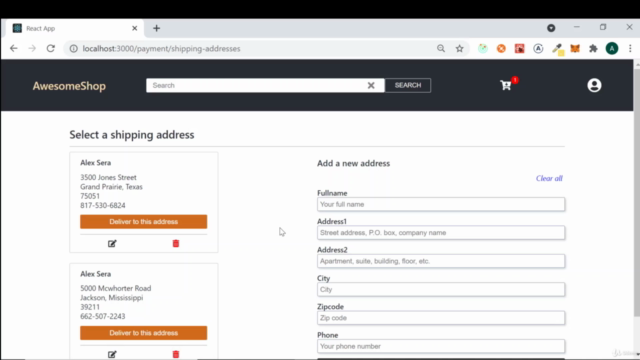Delete the 5000 Mcwhorter Road address

click(x=176, y=354)
